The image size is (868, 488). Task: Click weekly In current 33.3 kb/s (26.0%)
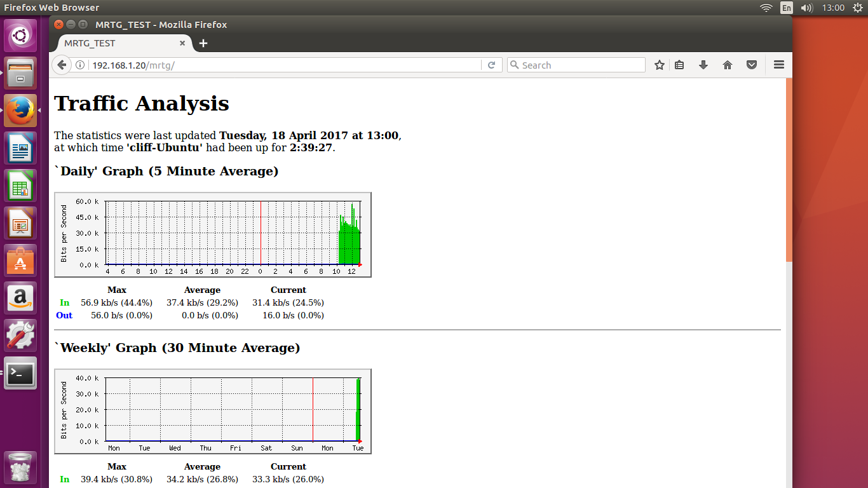tap(288, 479)
